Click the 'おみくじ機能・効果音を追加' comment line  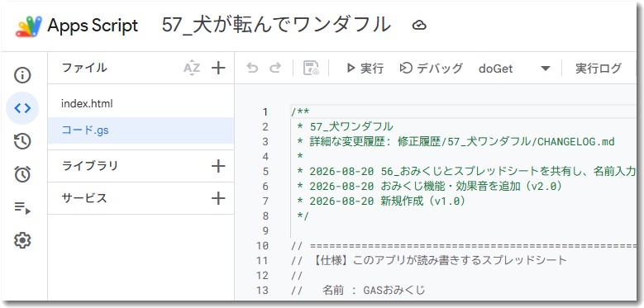pos(429,186)
